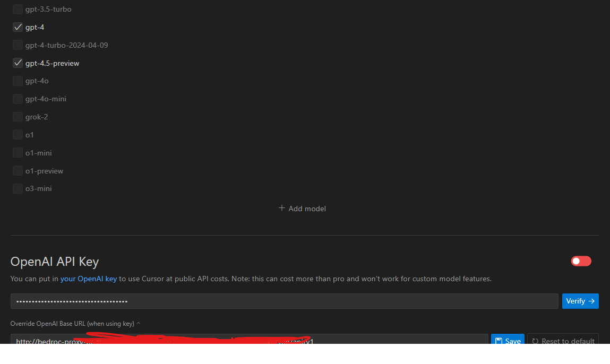This screenshot has height=364, width=610.
Task: Enable the gpt-4-turbo-2024-04-09 checkbox
Action: [x=18, y=45]
